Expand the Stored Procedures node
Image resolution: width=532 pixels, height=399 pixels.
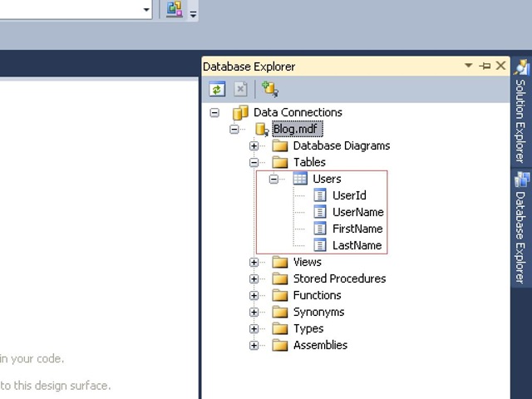coord(254,279)
